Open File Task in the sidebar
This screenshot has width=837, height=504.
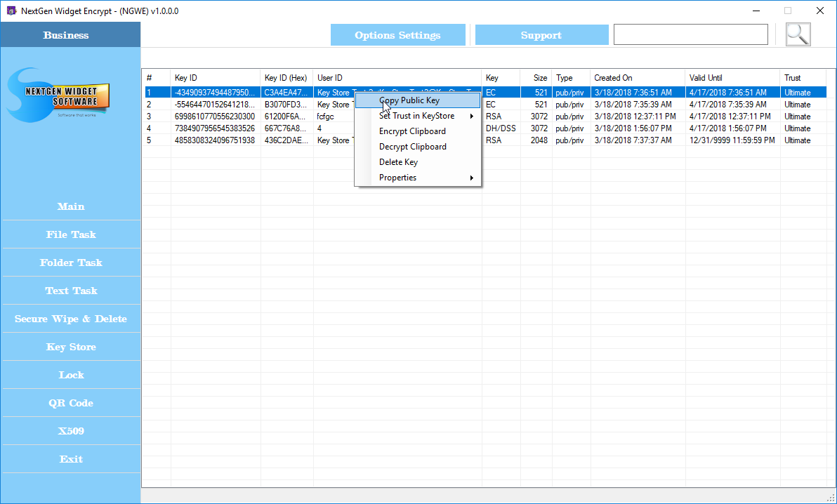click(x=71, y=234)
